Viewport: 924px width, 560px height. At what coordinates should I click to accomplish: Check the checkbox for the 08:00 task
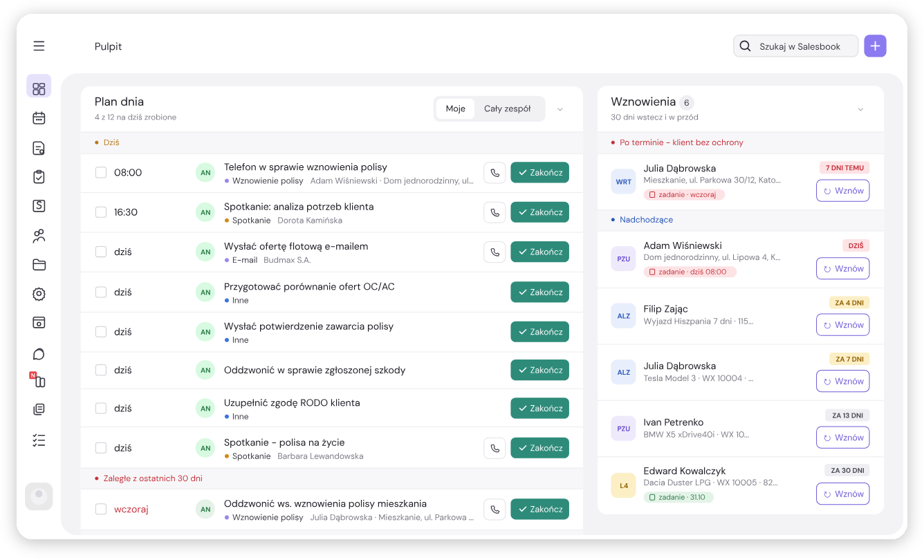(x=101, y=173)
